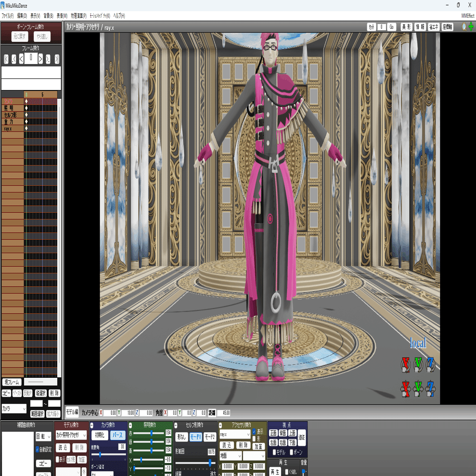Enable モデル checkbox in view panel
This screenshot has width=476, height=476.
(274, 452)
